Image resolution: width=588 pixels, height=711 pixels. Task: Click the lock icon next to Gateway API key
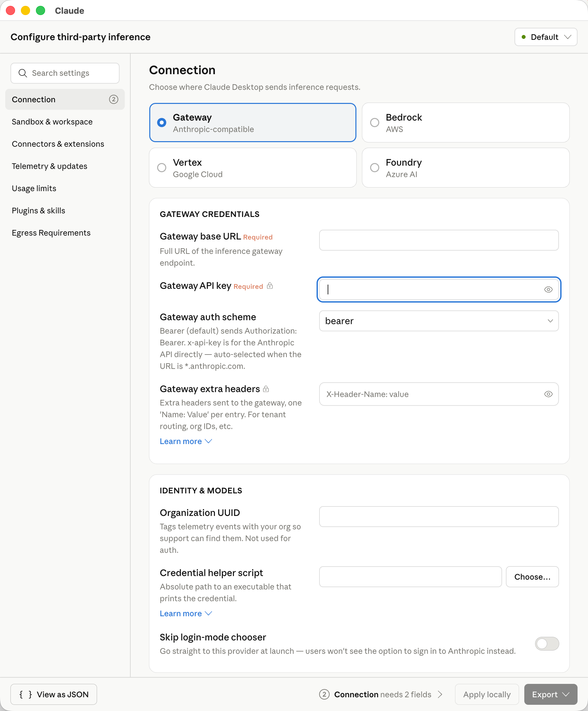point(270,286)
